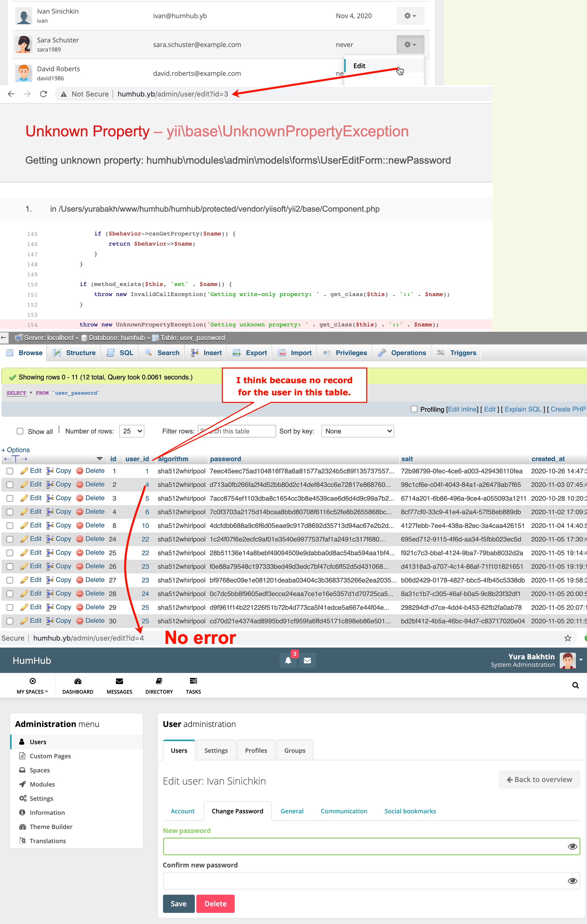Check the Profiling checkbox
587x924 pixels.
click(414, 409)
